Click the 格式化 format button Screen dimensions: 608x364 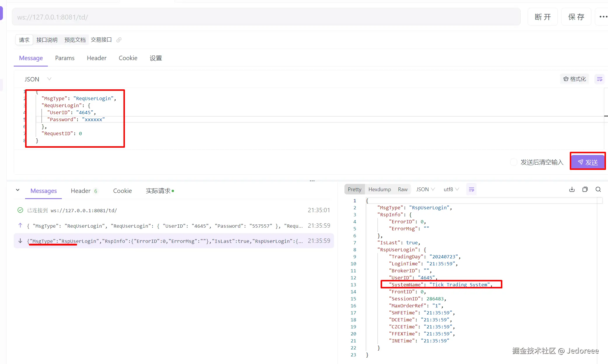click(574, 79)
